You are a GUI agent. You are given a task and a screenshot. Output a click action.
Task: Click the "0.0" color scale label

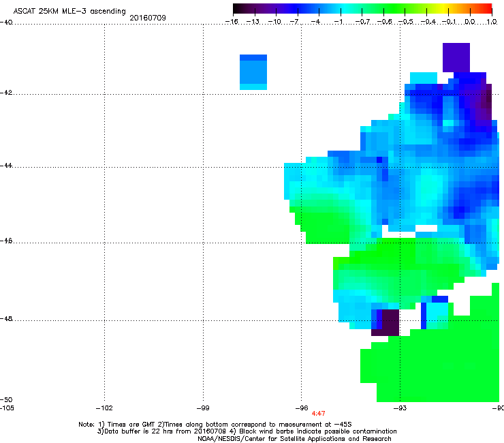tap(470, 22)
